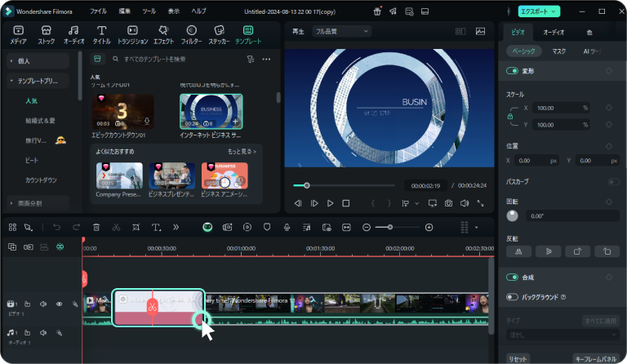Select the ビート template category
The width and height of the screenshot is (627, 364).
32,160
